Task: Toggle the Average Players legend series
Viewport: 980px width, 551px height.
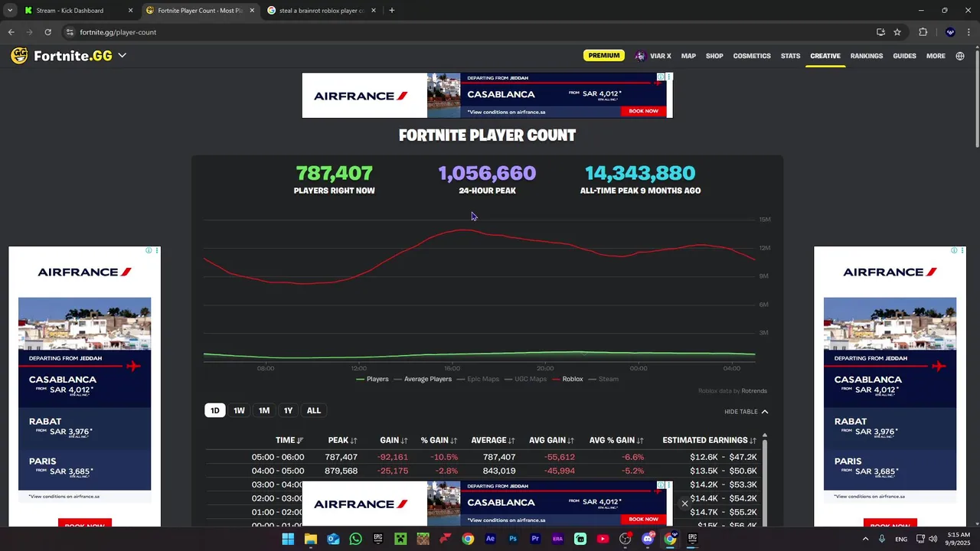Action: pyautogui.click(x=423, y=379)
